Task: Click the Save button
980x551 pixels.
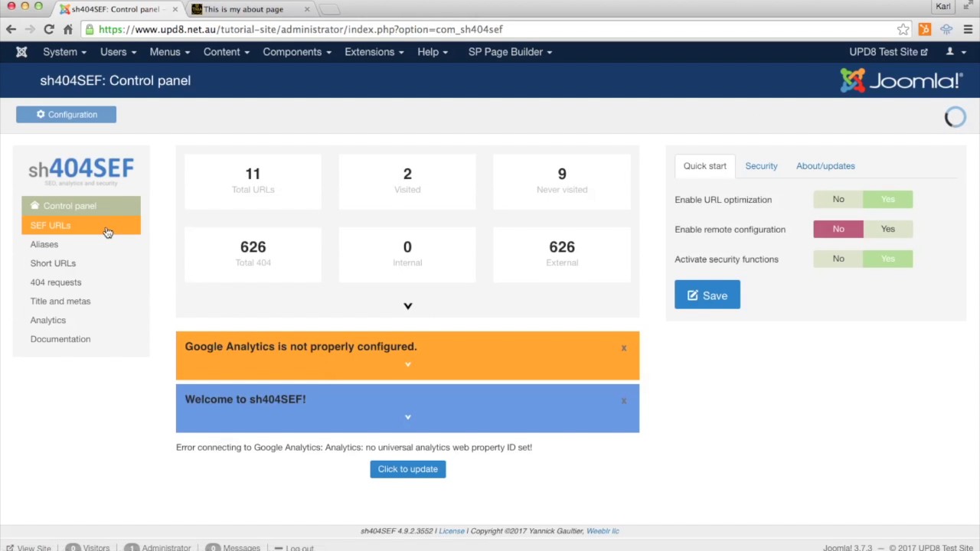Action: coord(707,295)
